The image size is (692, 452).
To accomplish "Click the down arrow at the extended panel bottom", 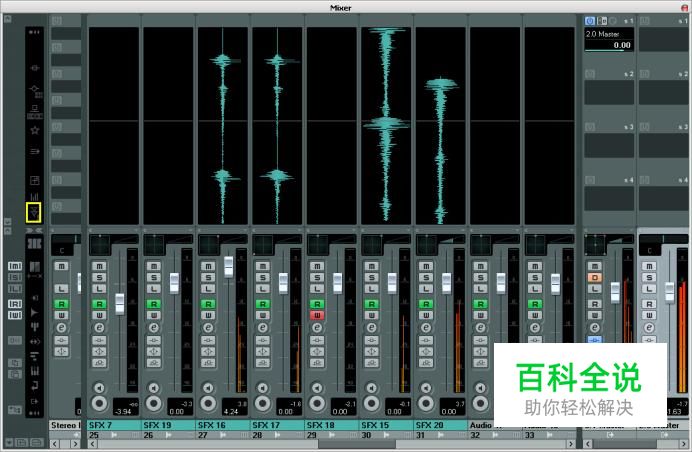I will point(8,222).
